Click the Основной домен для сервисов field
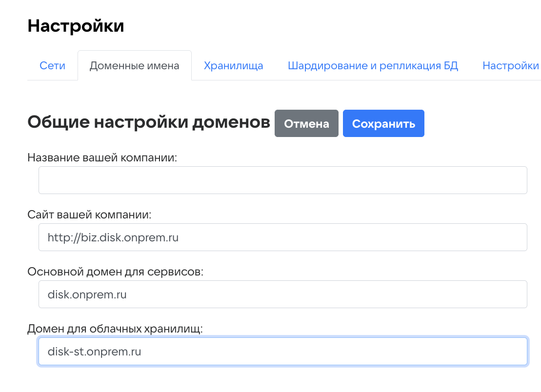 click(x=283, y=294)
